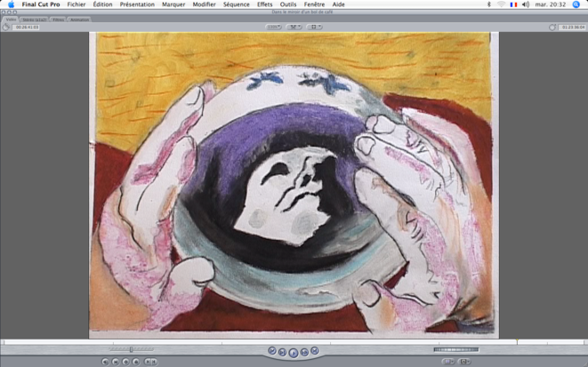The height and width of the screenshot is (367, 588).
Task: Open the Présentation menu
Action: point(137,4)
